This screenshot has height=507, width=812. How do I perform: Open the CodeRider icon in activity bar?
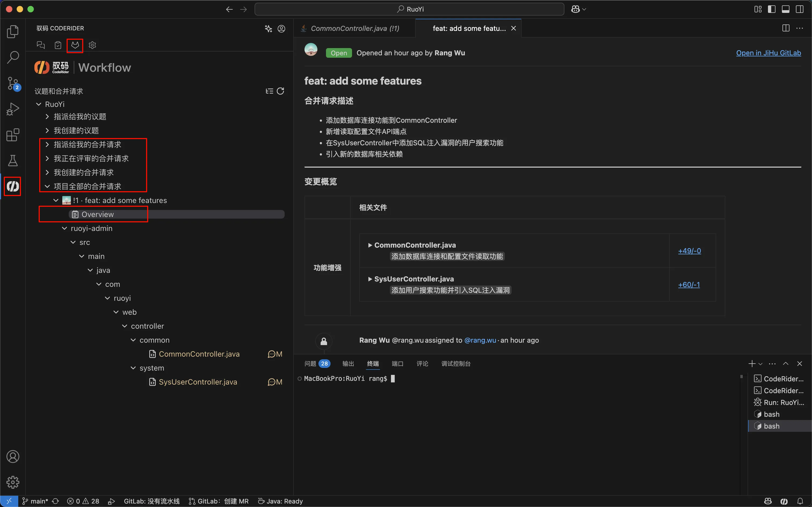tap(13, 186)
